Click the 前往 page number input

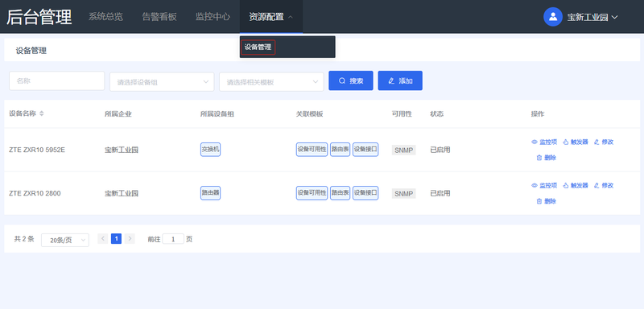point(173,239)
